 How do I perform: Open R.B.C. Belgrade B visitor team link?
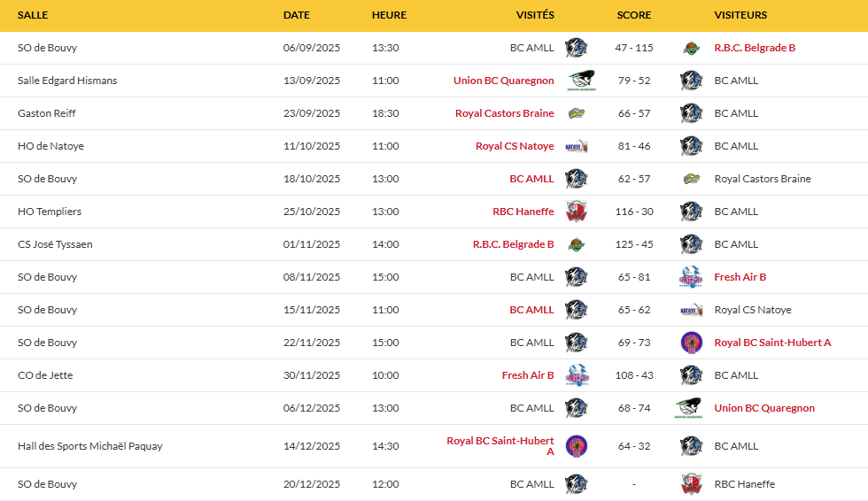coord(755,48)
